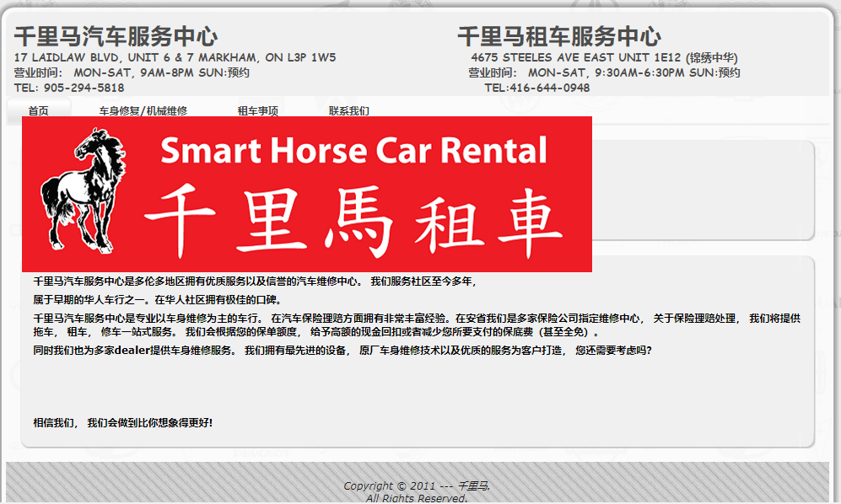This screenshot has width=841, height=504.
Task: Click the 千里馬租車 calligraphy in banner
Action: click(x=353, y=221)
